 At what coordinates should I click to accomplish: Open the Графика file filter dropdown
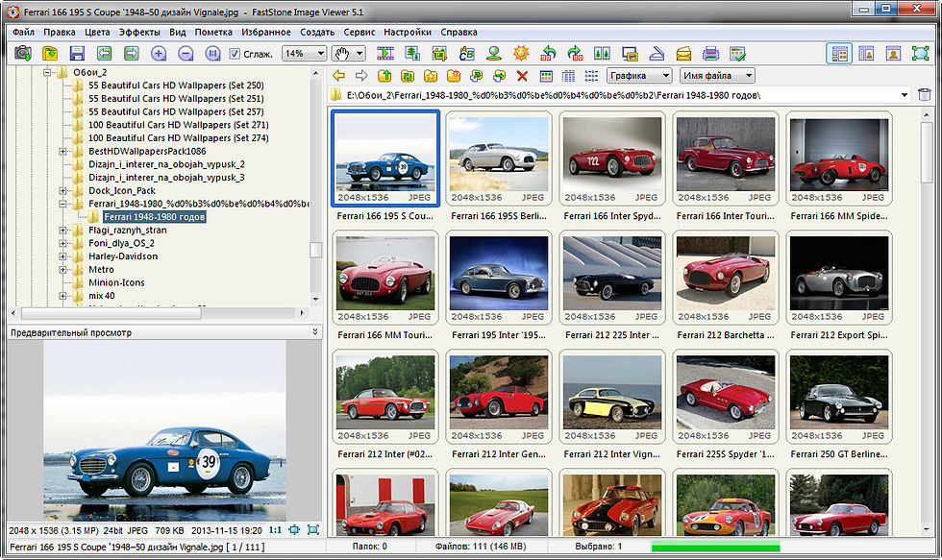click(665, 76)
